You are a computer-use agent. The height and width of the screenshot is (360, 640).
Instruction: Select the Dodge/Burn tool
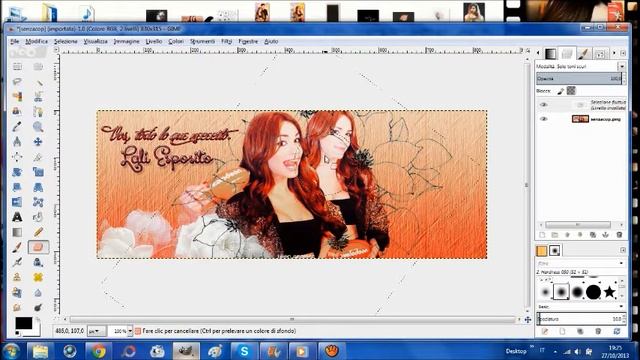tap(38, 307)
